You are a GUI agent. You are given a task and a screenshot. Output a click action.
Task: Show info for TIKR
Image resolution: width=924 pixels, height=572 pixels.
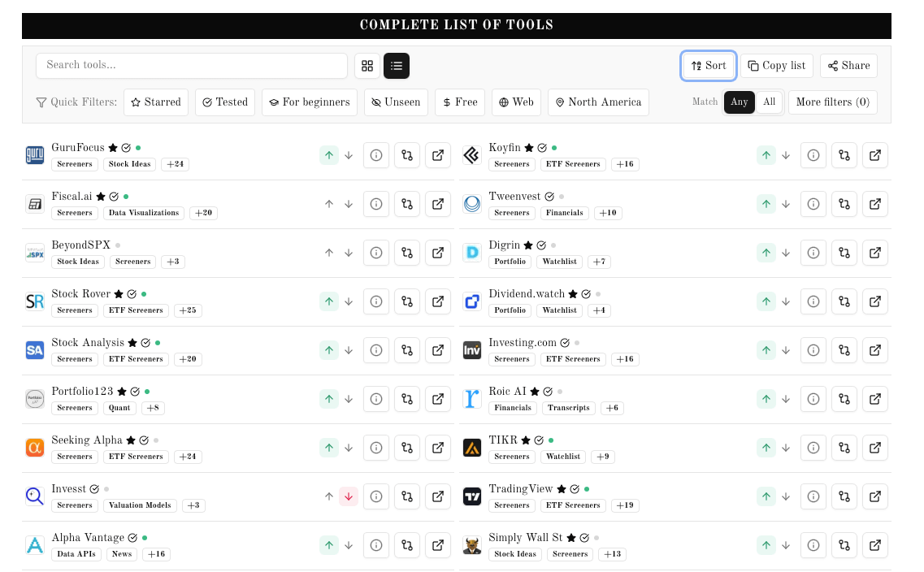click(x=813, y=448)
